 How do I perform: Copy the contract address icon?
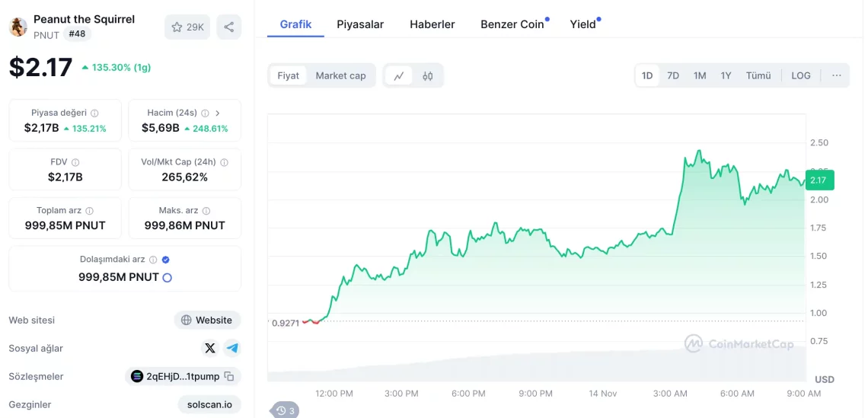tap(228, 376)
